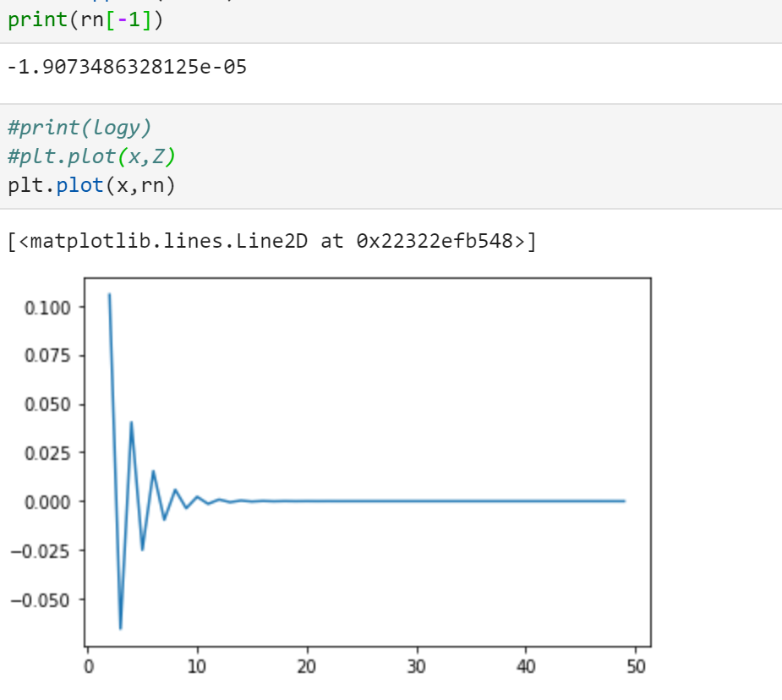Click the x-axis label 40
782x700 pixels.
coord(526,666)
